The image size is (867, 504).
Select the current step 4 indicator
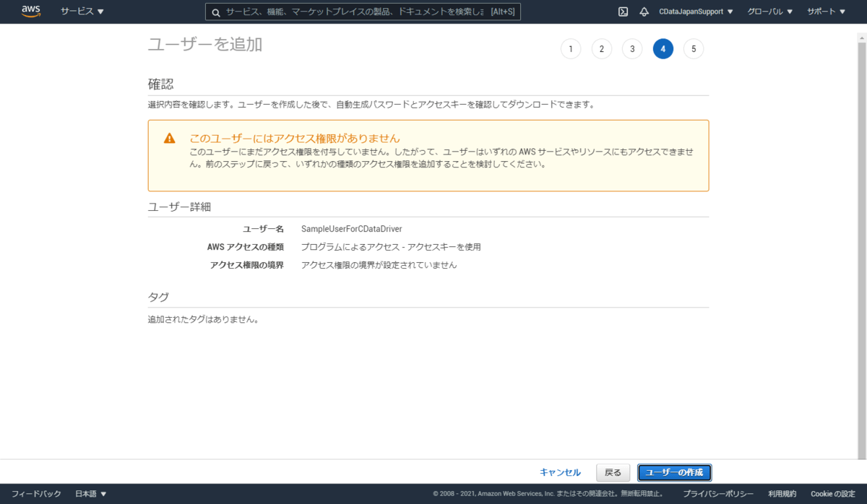663,48
